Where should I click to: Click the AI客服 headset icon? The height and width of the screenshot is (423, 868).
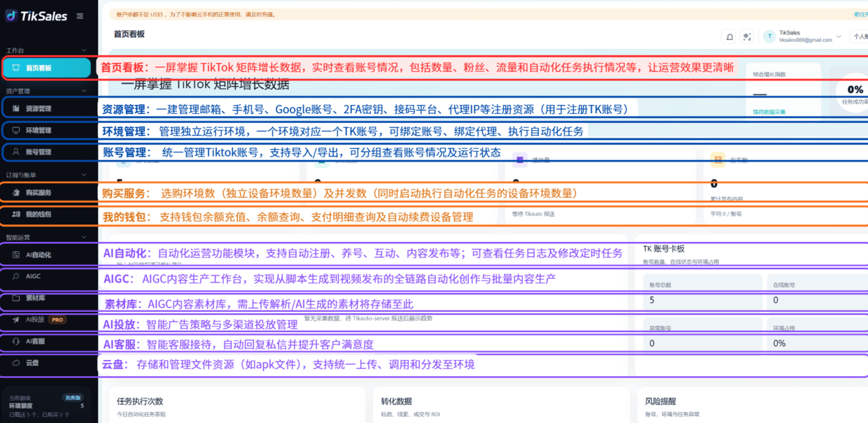(x=15, y=341)
